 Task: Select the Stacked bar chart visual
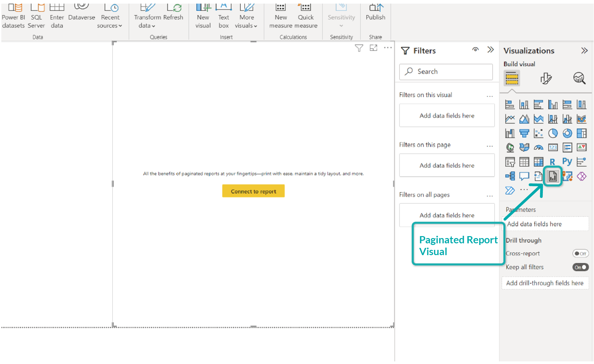pos(510,105)
